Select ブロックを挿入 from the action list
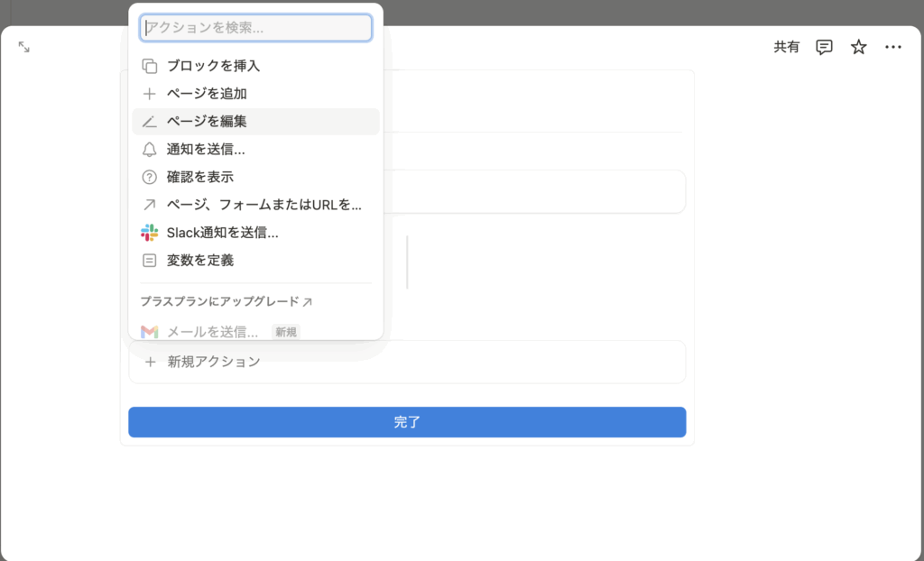This screenshot has height=561, width=924. click(x=213, y=66)
